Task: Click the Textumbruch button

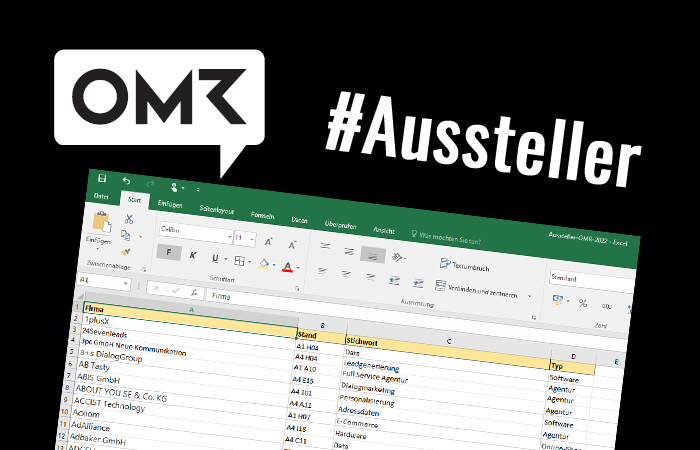Action: [465, 265]
